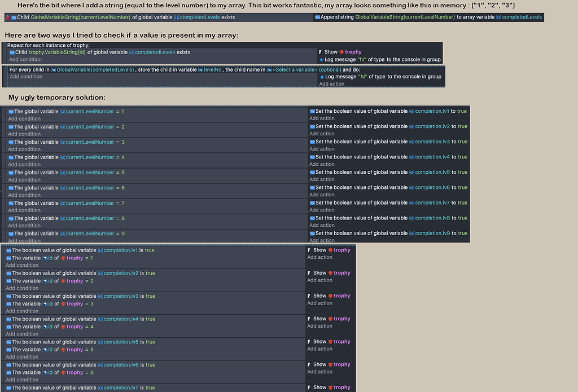578x392 pixels.
Task: Click the trophy icon in the first Show trophy action
Action: point(341,52)
